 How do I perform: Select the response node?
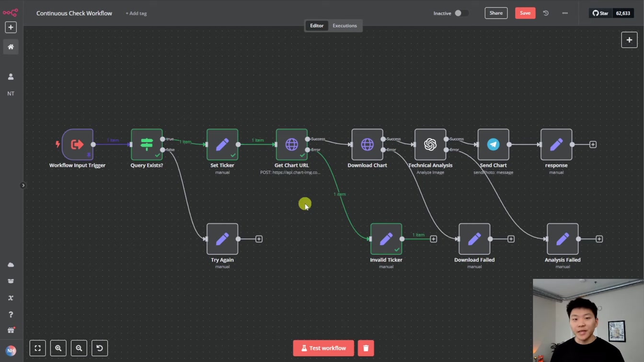pos(556,144)
